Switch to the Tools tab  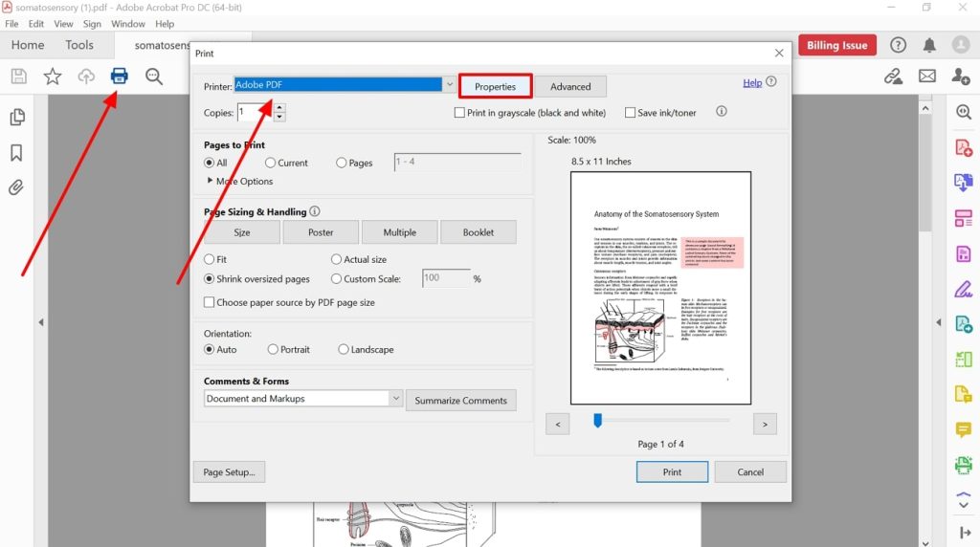(79, 45)
